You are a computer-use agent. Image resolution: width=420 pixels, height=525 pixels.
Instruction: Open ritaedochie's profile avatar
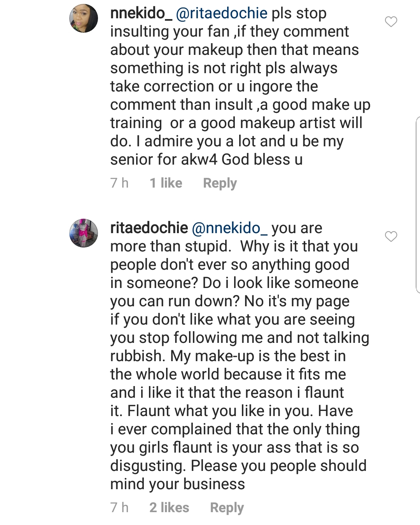pos(84,233)
